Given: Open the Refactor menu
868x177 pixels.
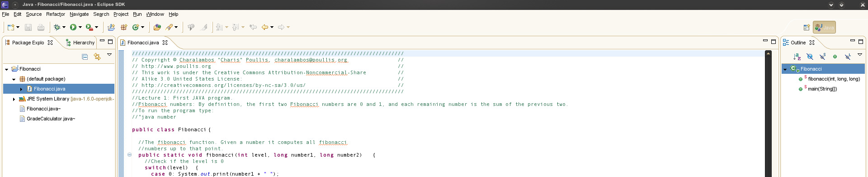Looking at the screenshot, I should (x=56, y=14).
